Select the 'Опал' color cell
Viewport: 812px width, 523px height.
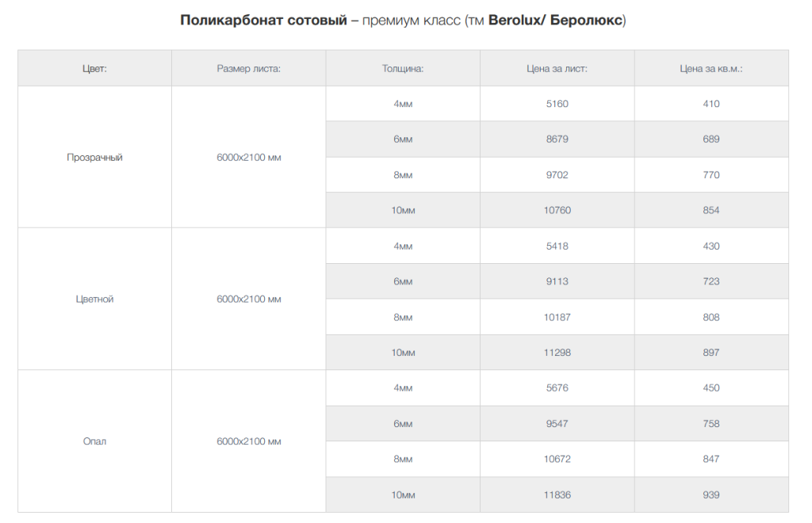coord(94,441)
